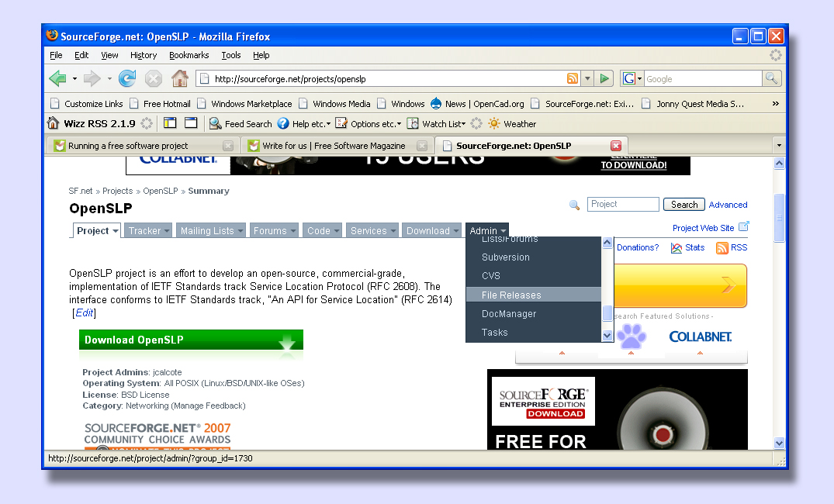Image resolution: width=834 pixels, height=504 pixels.
Task: Open the Project Web Site link
Action: pos(703,227)
